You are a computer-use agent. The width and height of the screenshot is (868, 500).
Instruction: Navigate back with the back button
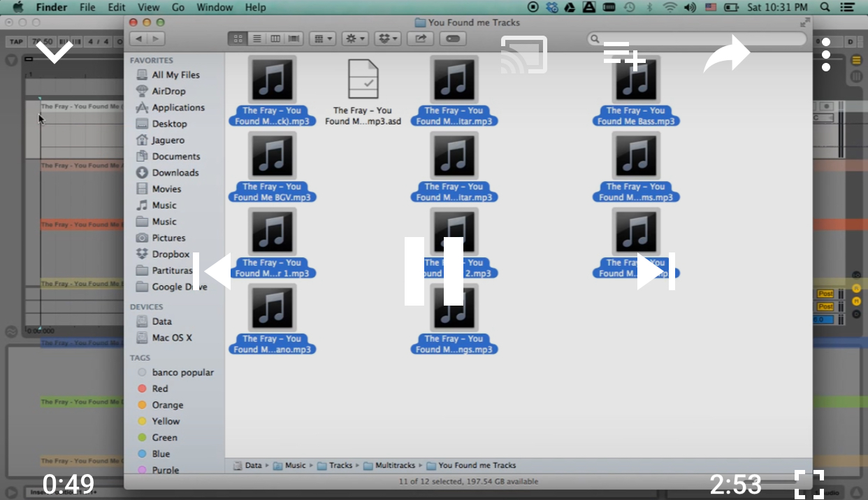pos(138,38)
